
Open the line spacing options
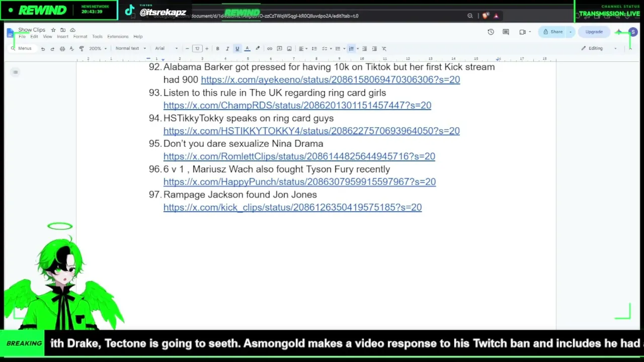(314, 49)
